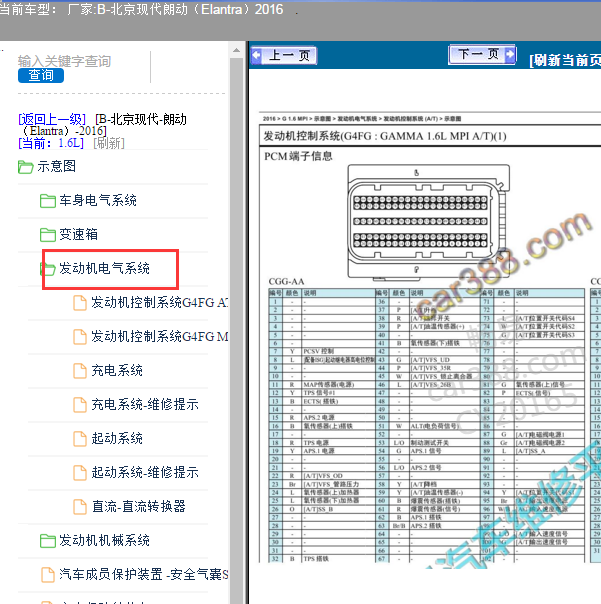Click 刷新当前页 refresh current page link

click(x=565, y=60)
